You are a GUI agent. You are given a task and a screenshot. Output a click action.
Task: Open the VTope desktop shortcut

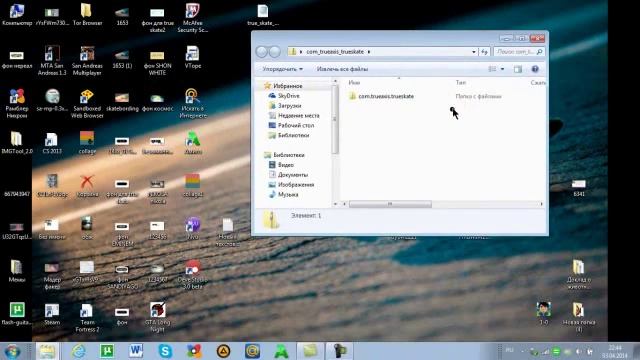click(192, 57)
